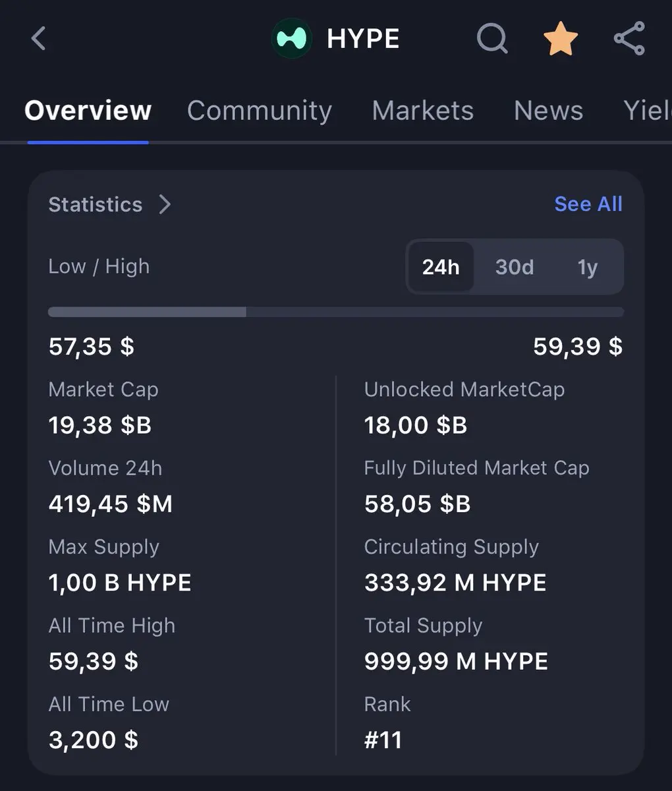672x791 pixels.
Task: Select the 1y range option
Action: [x=587, y=267]
